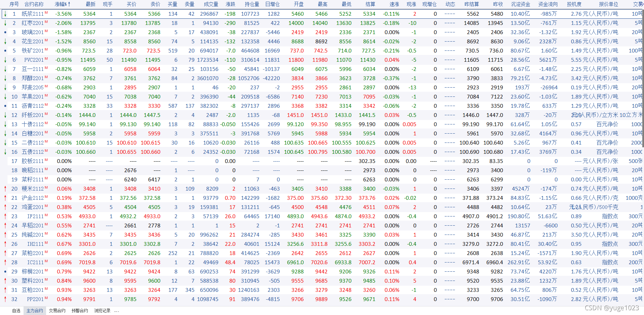Image resolution: width=644 pixels, height=315 pixels.
Task: Click down arrow icon for 纸浆2111 row
Action: coord(5,14)
